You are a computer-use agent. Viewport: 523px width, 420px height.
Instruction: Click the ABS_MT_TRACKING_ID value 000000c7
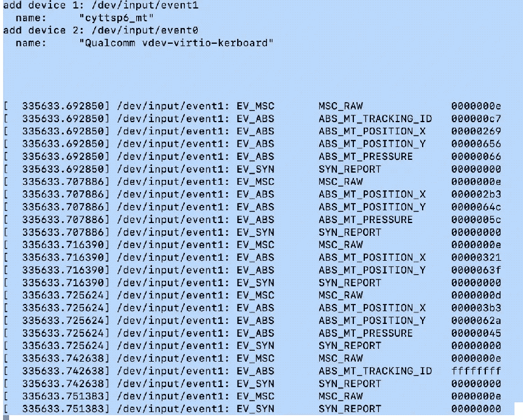point(476,119)
